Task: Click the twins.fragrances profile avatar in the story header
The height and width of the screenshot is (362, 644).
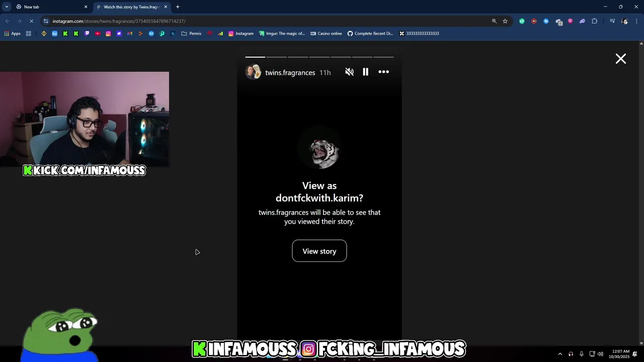Action: point(253,72)
